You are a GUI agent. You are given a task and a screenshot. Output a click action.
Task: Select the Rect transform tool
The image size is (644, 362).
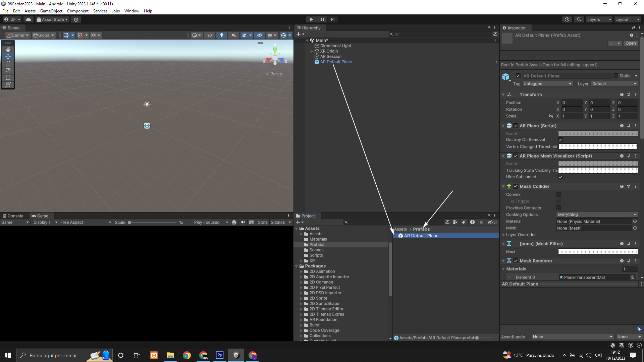coord(8,78)
